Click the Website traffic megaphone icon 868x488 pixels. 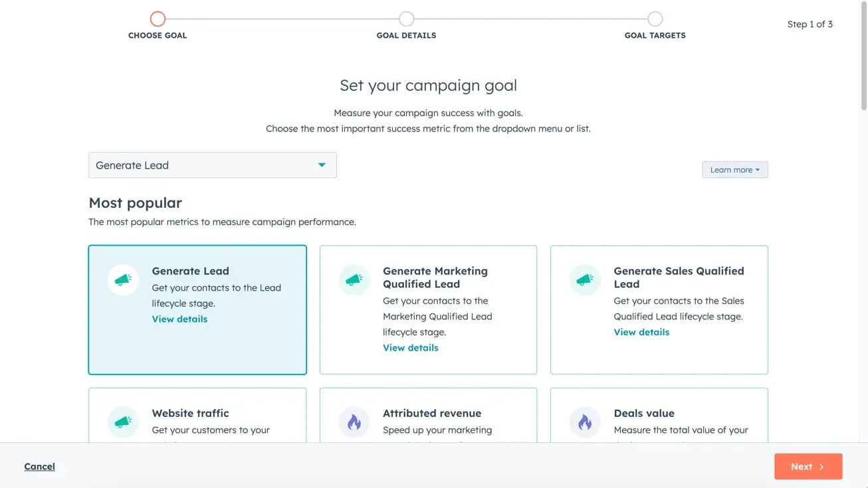point(123,422)
